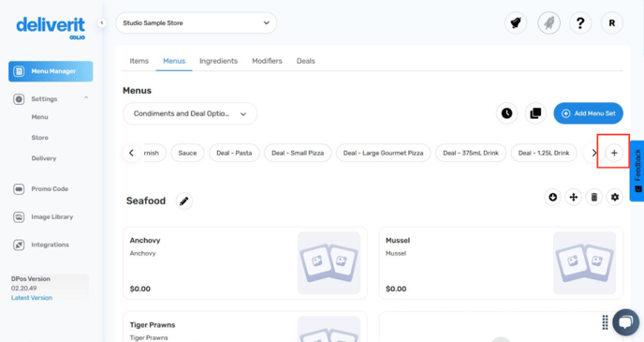The width and height of the screenshot is (644, 342).
Task: Open the help question mark icon
Action: coord(580,23)
